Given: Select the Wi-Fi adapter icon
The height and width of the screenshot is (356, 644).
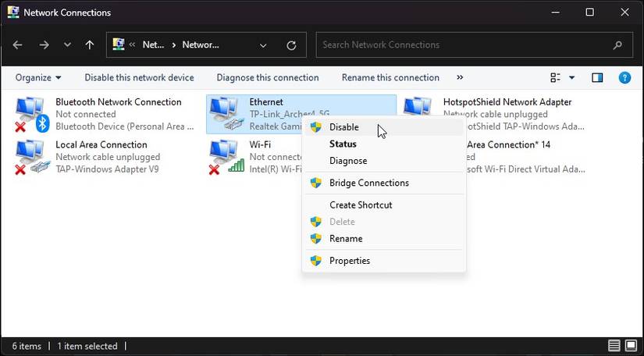Looking at the screenshot, I should tap(226, 158).
